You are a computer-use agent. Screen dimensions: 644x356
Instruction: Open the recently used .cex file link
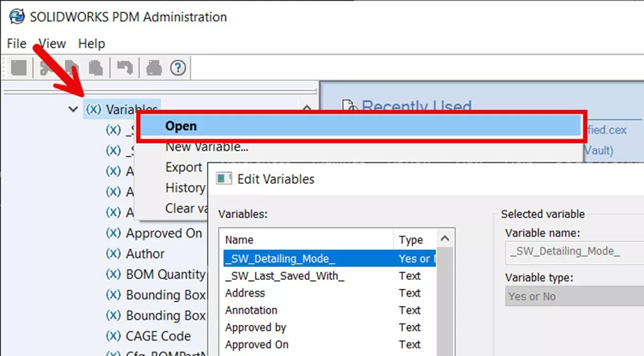coord(606,130)
